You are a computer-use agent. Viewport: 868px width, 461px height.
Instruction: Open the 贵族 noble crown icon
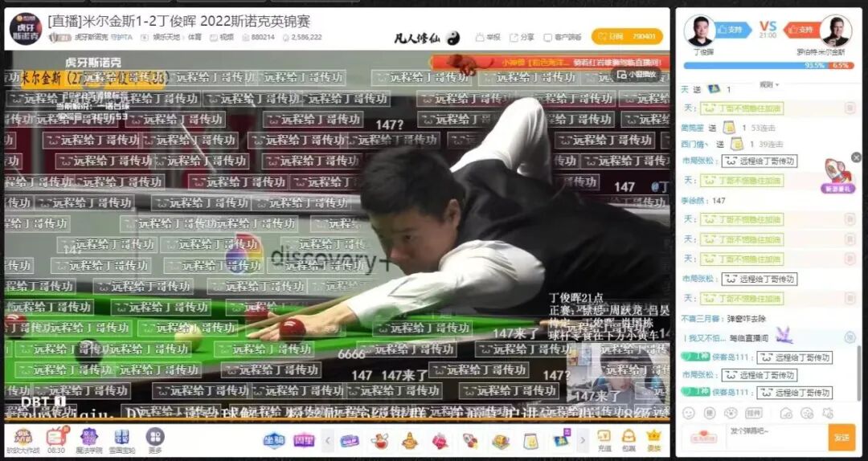[654, 441]
